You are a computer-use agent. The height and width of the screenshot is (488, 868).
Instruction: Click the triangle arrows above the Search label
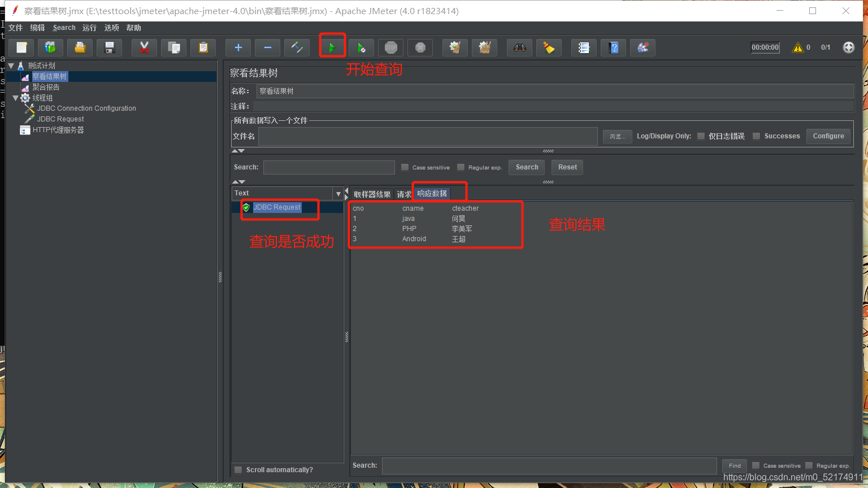pos(238,151)
